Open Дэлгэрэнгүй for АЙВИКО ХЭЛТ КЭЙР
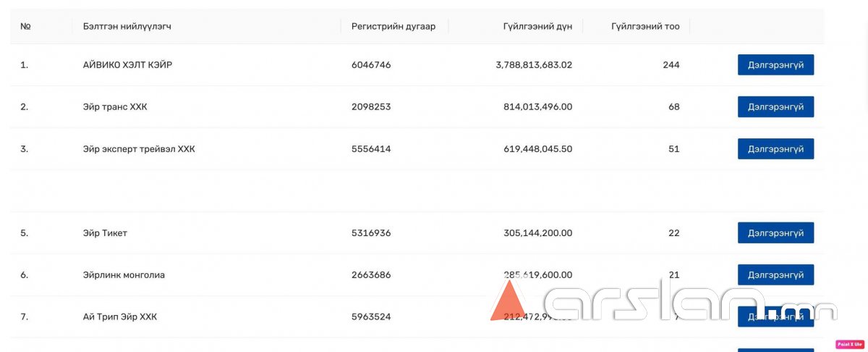Image resolution: width=868 pixels, height=352 pixels. [775, 64]
